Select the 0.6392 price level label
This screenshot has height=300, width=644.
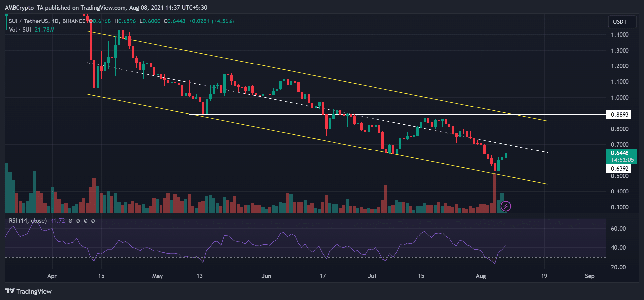pyautogui.click(x=619, y=169)
